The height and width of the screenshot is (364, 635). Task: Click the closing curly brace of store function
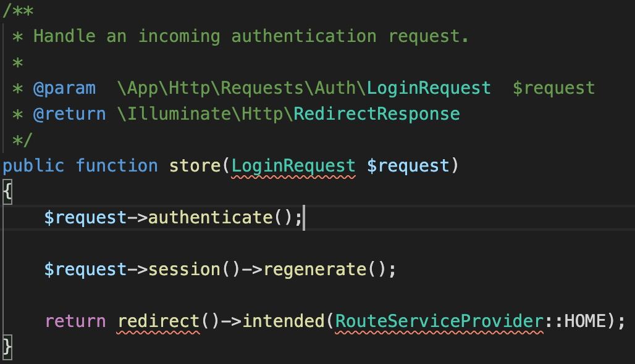(x=7, y=347)
